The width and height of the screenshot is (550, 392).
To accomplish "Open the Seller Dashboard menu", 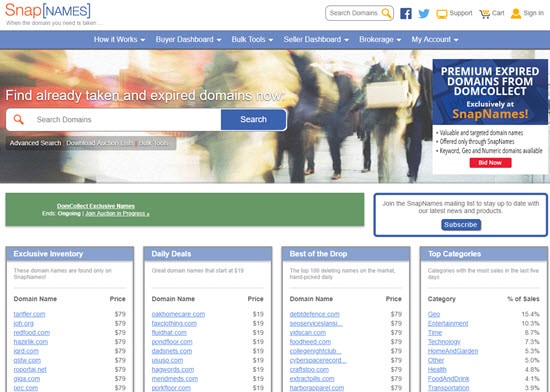I will 316,40.
